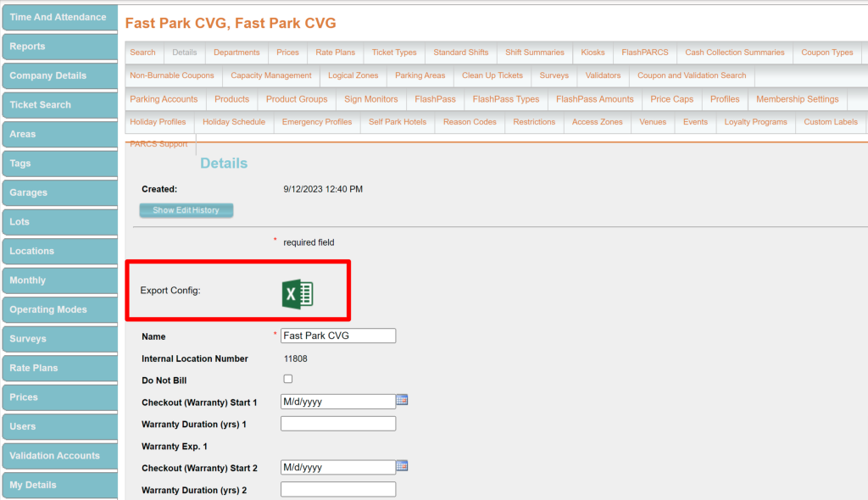The image size is (868, 500).
Task: Open Reports in the sidebar
Action: (x=60, y=47)
